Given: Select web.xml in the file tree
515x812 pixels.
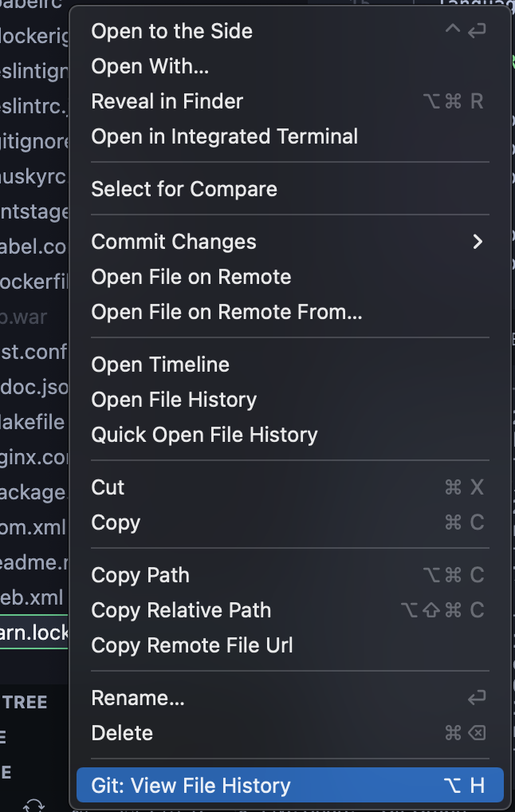Looking at the screenshot, I should pyautogui.click(x=33, y=597).
